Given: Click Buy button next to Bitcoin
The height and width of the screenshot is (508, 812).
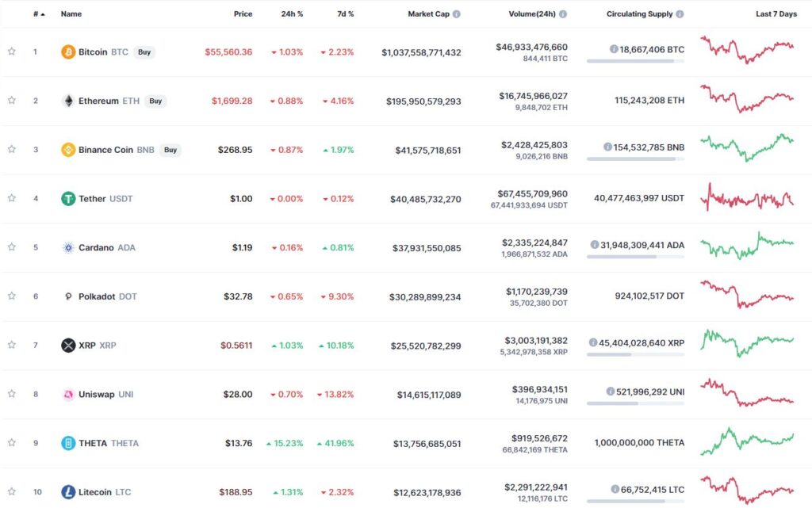Looking at the screenshot, I should (x=144, y=52).
